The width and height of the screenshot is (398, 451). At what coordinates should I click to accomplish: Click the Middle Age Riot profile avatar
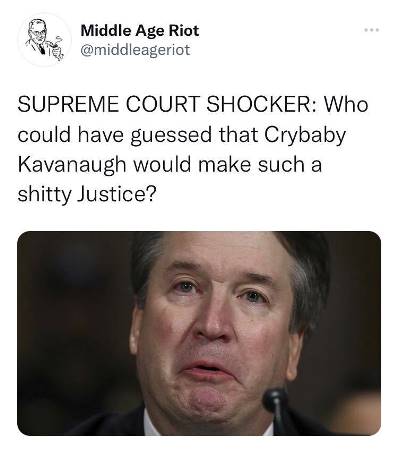tap(44, 40)
